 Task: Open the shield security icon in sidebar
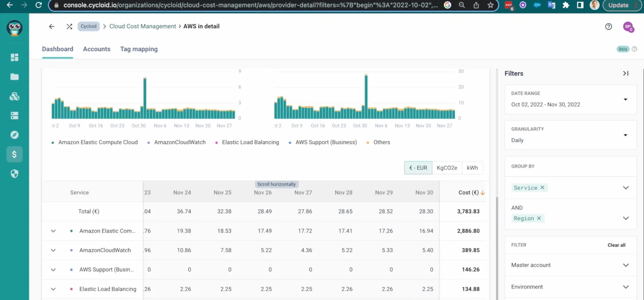pos(14,174)
